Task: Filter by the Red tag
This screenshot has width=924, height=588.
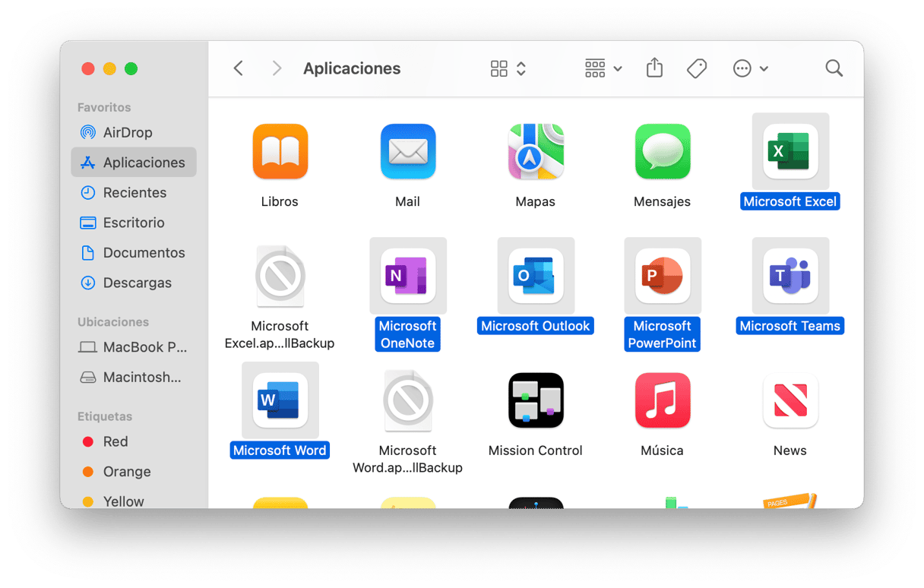Action: pos(134,441)
